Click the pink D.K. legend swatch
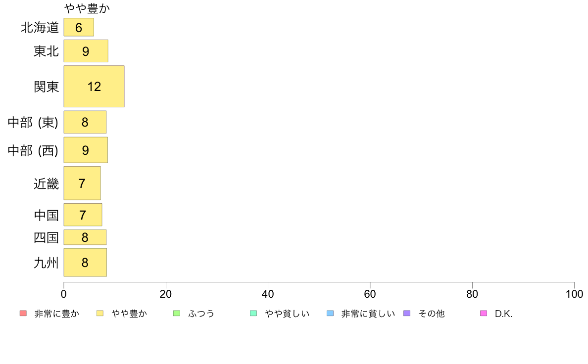This screenshot has height=364, width=588. (x=484, y=314)
